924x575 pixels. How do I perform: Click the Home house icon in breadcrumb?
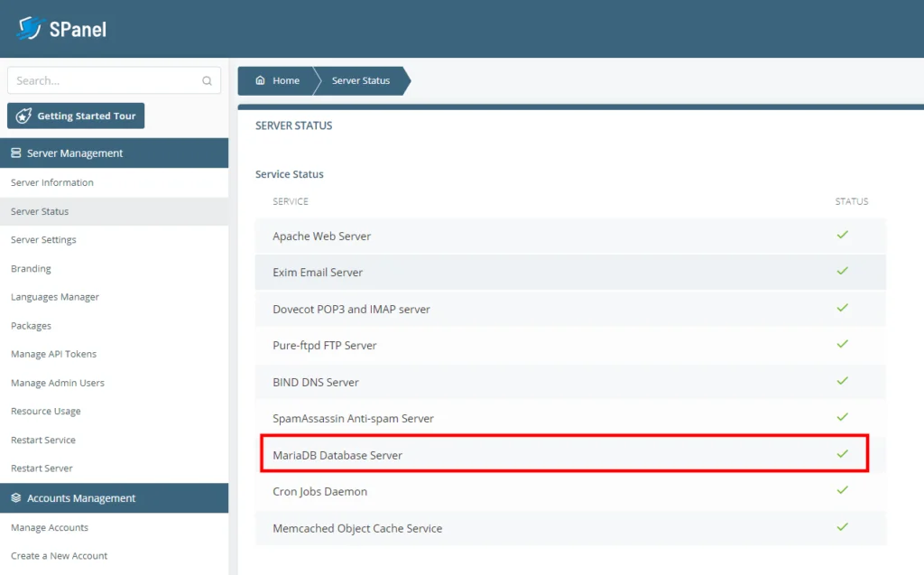pos(262,80)
